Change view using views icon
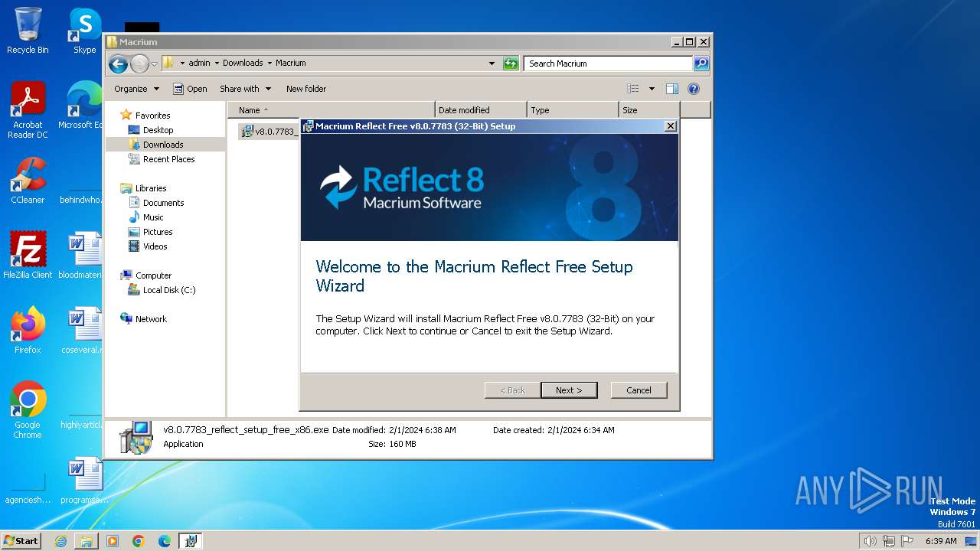 click(x=633, y=89)
